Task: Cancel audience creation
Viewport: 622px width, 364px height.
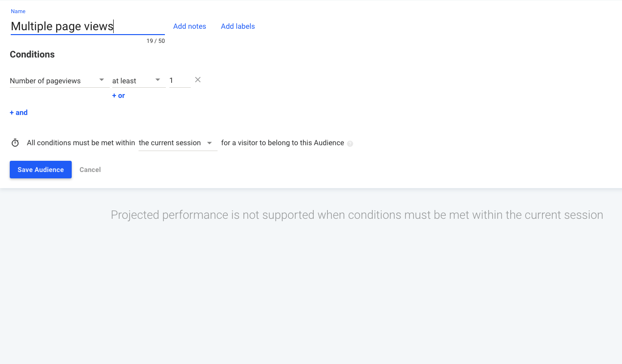Action: 90,170
